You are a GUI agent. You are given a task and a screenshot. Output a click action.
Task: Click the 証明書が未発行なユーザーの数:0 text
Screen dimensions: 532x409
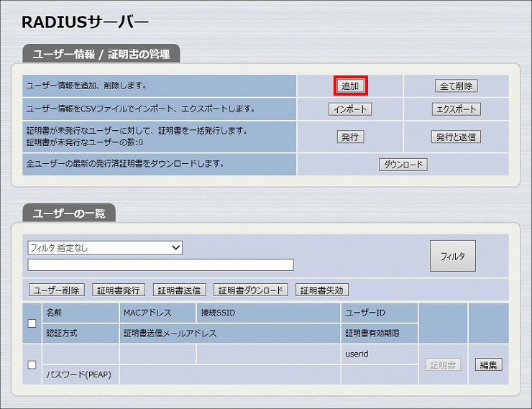pyautogui.click(x=85, y=142)
